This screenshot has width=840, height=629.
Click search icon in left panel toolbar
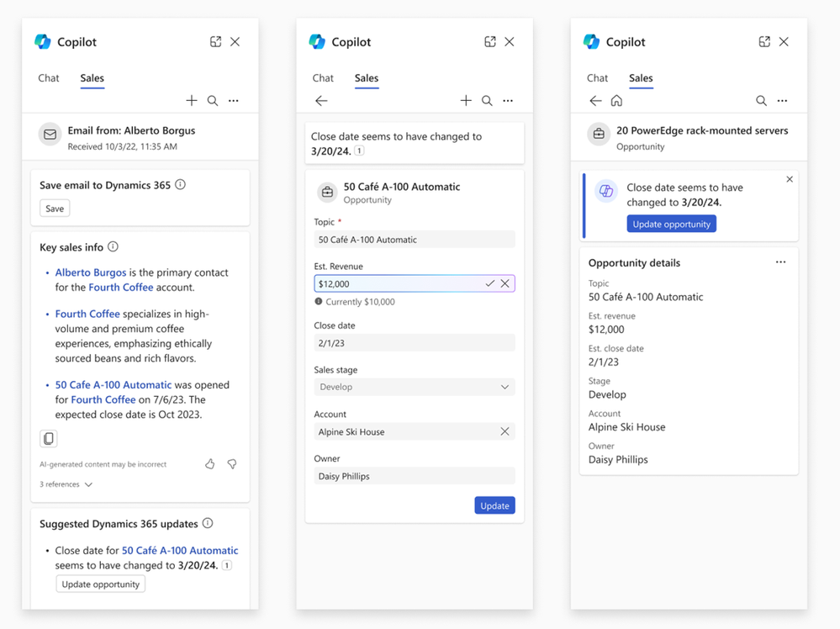[x=213, y=101]
